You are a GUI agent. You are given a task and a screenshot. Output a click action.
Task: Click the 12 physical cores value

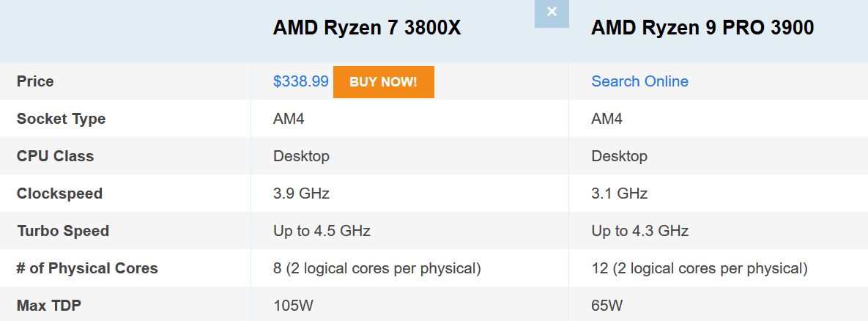point(699,268)
